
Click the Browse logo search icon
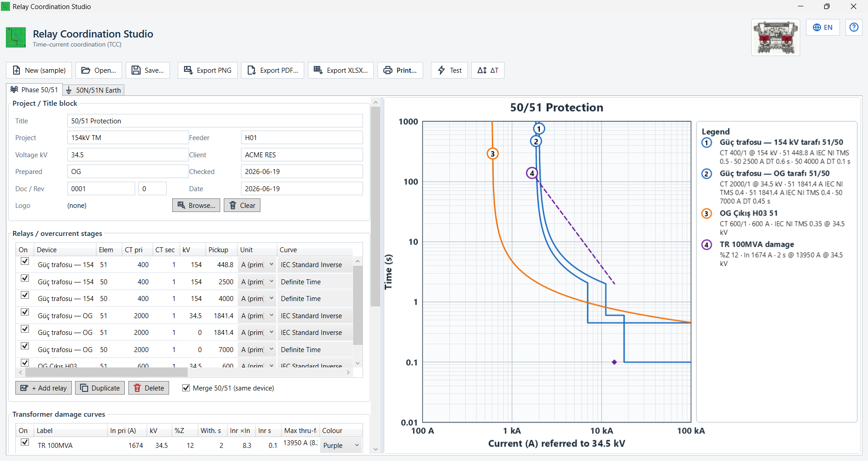click(181, 205)
